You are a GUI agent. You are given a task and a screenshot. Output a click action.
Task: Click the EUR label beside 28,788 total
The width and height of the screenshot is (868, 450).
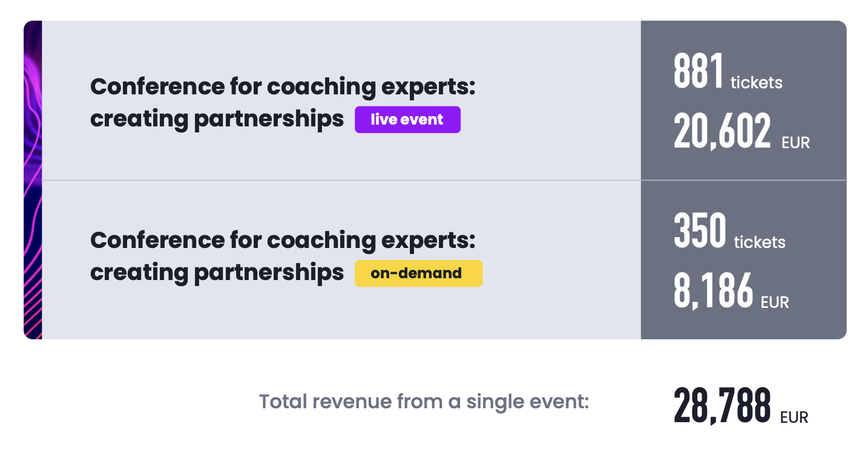(794, 417)
